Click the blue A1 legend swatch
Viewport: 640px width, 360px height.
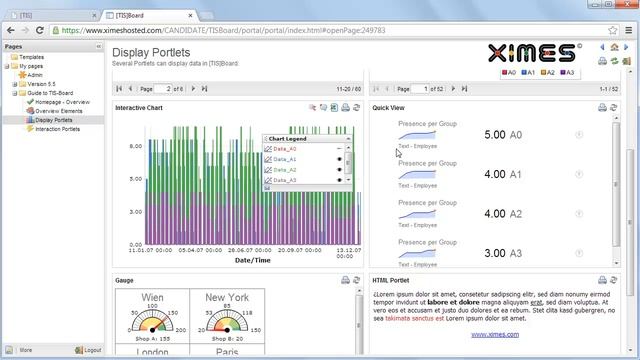point(524,73)
